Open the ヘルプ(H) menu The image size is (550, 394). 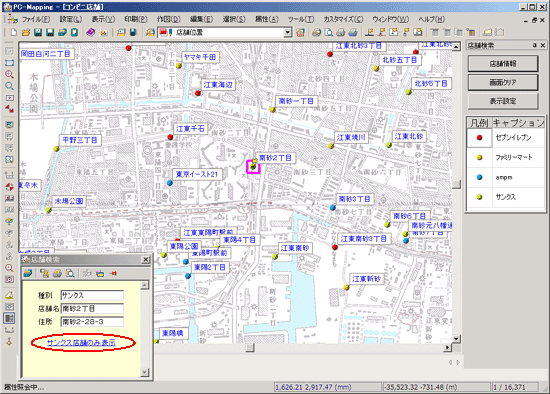[x=431, y=20]
